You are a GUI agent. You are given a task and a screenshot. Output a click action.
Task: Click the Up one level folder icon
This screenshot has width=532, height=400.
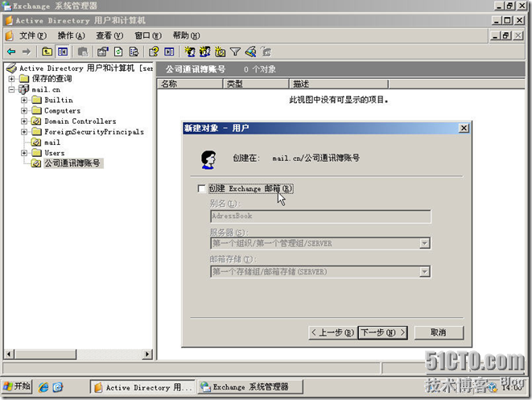click(47, 52)
